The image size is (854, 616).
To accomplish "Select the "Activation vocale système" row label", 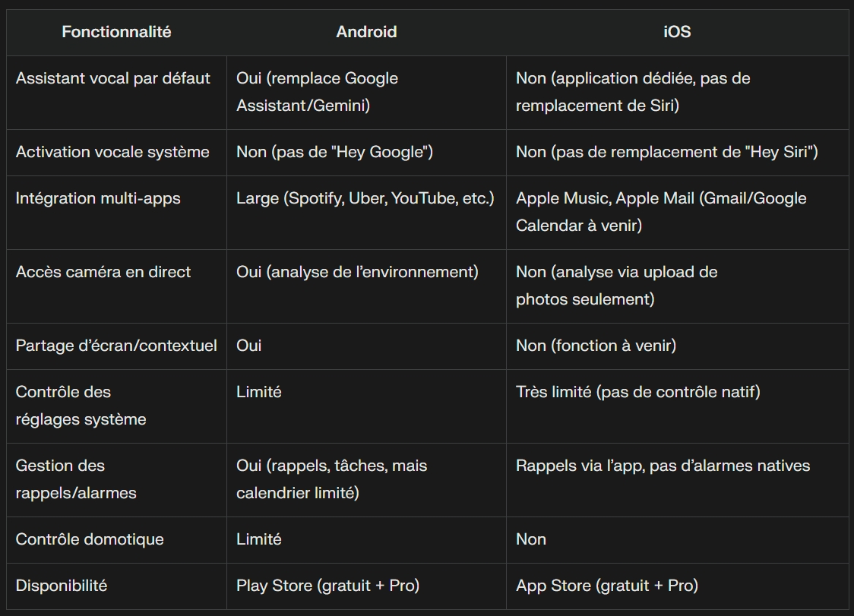I will point(112,152).
